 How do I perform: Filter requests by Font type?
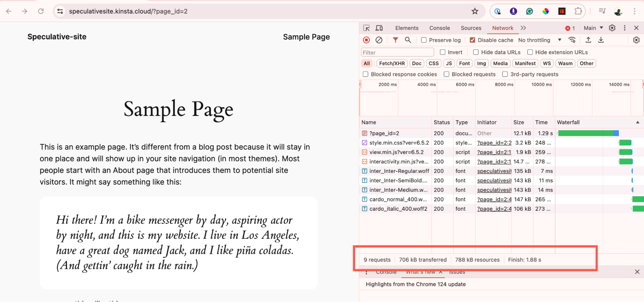464,63
